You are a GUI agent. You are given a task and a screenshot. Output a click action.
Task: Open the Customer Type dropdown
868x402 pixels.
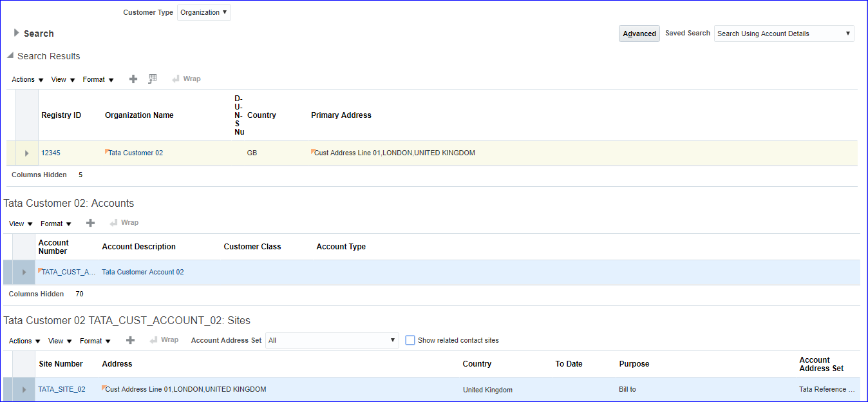tap(204, 12)
